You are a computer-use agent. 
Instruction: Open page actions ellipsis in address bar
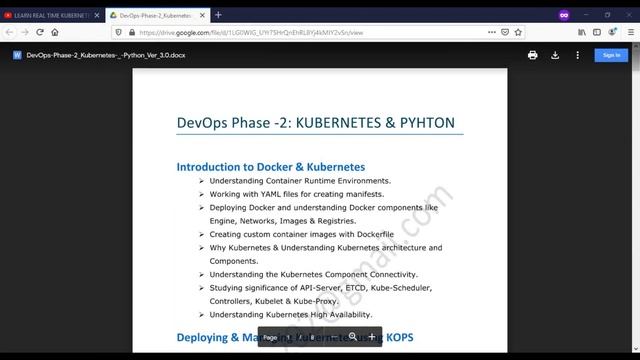[491, 32]
